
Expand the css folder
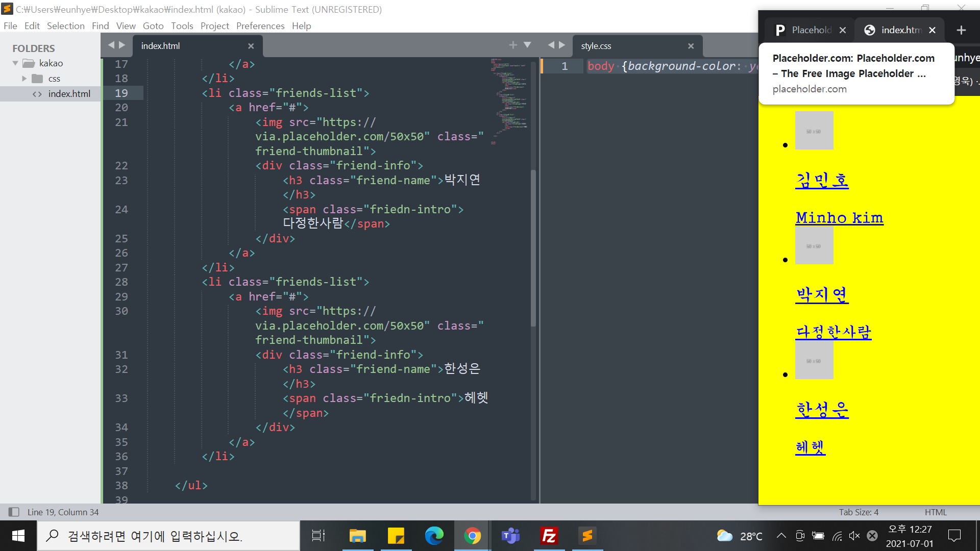click(24, 79)
